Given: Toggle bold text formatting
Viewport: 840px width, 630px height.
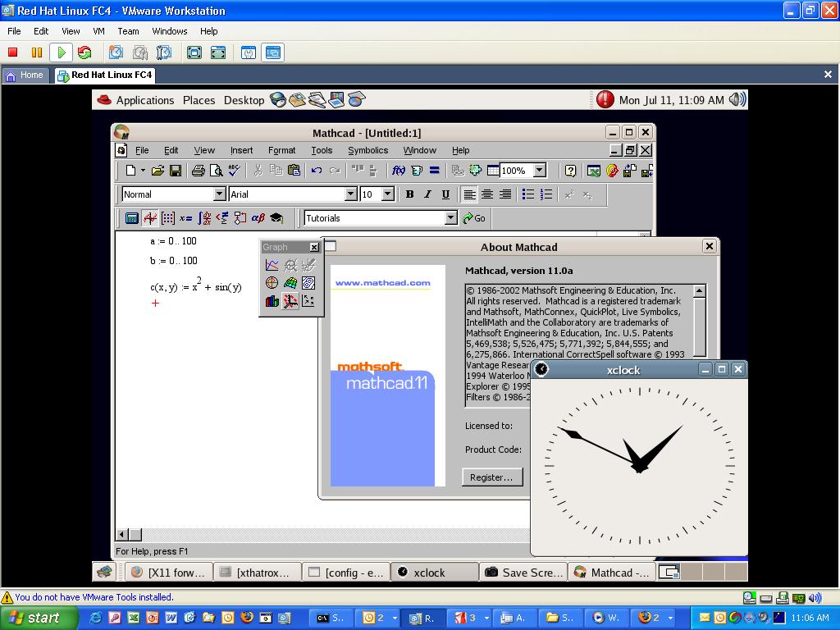Looking at the screenshot, I should tap(409, 194).
